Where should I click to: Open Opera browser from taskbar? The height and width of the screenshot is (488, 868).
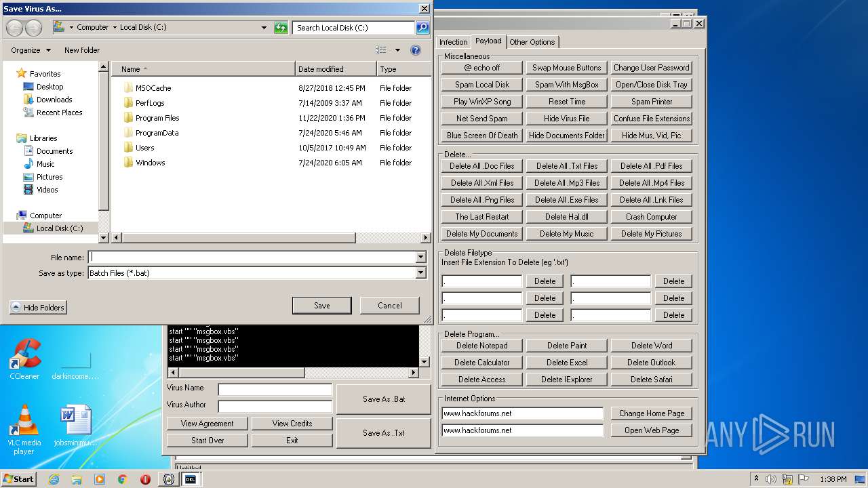[145, 479]
